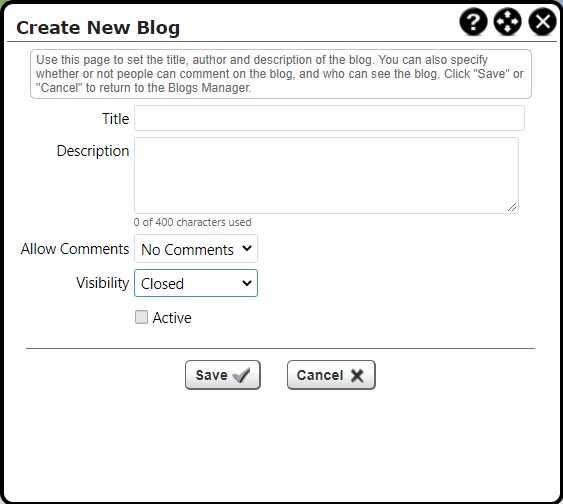Click the Description field label

pos(93,151)
